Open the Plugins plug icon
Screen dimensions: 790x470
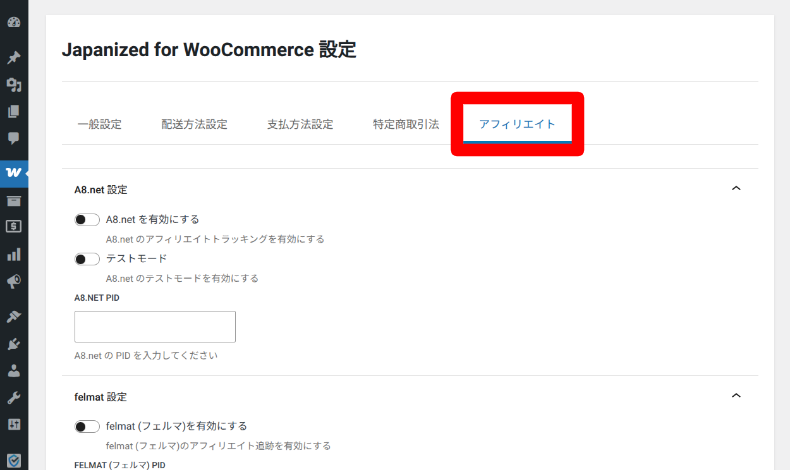pyautogui.click(x=14, y=344)
